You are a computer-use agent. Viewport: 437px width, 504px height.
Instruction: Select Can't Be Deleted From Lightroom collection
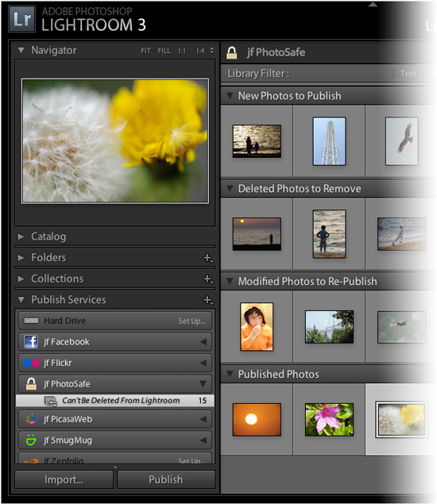(115, 401)
